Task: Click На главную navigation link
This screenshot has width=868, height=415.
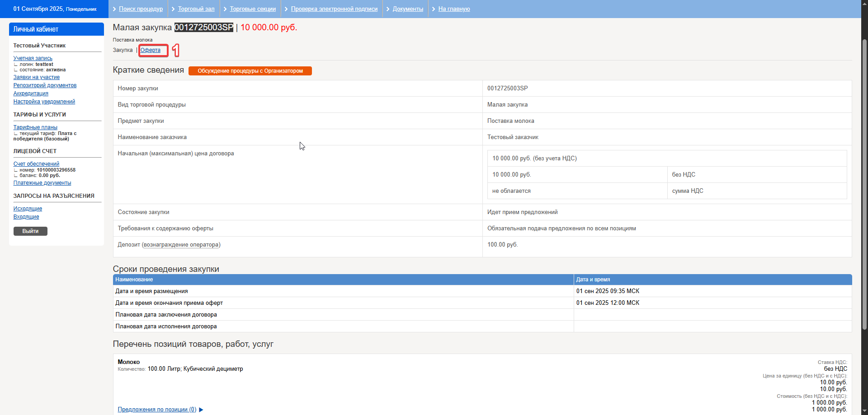Action: coord(454,9)
